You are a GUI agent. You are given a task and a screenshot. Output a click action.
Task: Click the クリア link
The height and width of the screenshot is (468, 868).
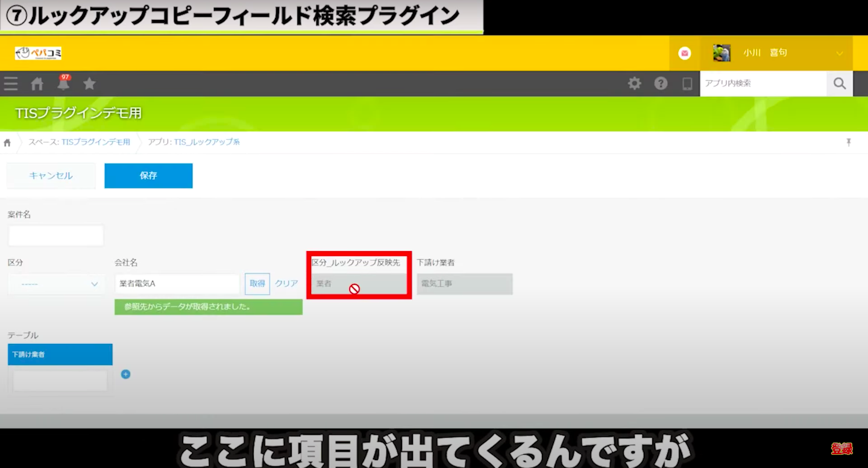point(286,284)
